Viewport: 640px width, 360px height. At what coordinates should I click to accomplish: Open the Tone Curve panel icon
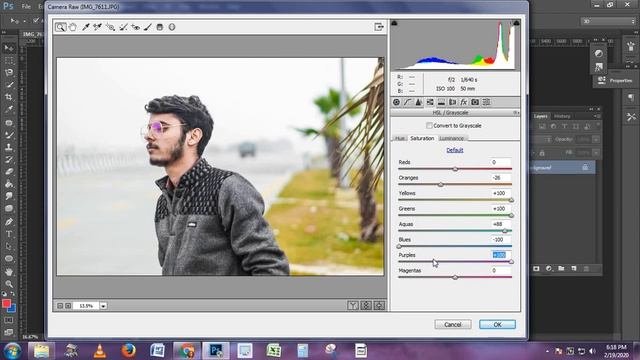pos(407,102)
